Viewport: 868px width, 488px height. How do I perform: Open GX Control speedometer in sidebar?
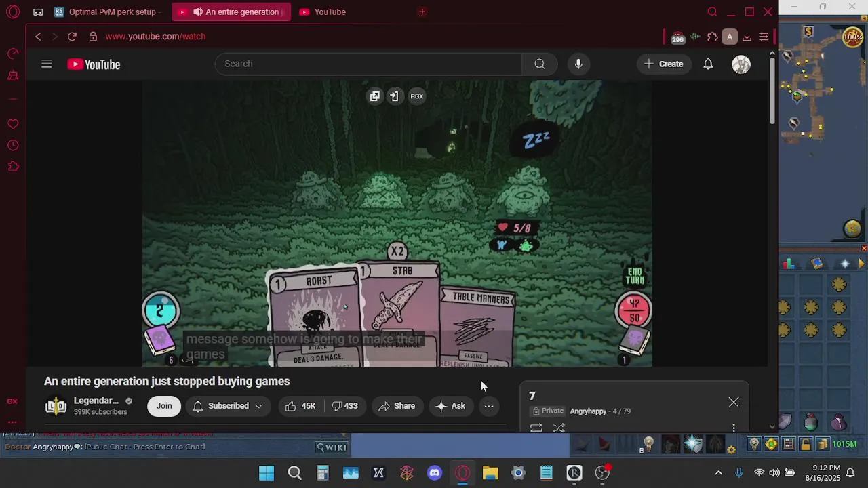(13, 54)
